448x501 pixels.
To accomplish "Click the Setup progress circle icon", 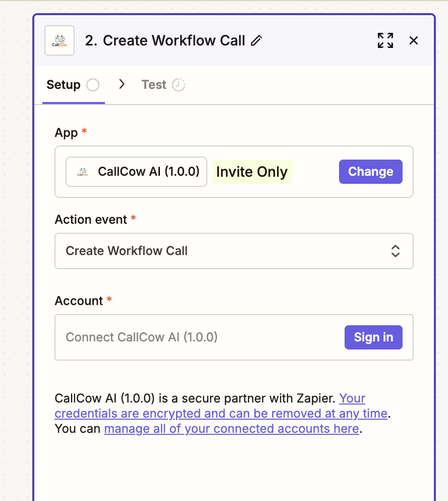I will click(92, 84).
